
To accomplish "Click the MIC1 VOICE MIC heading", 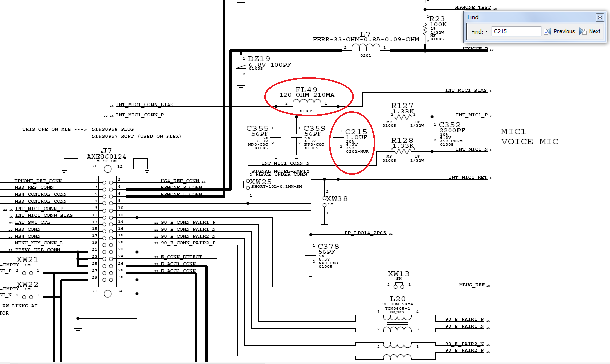I will [530, 137].
